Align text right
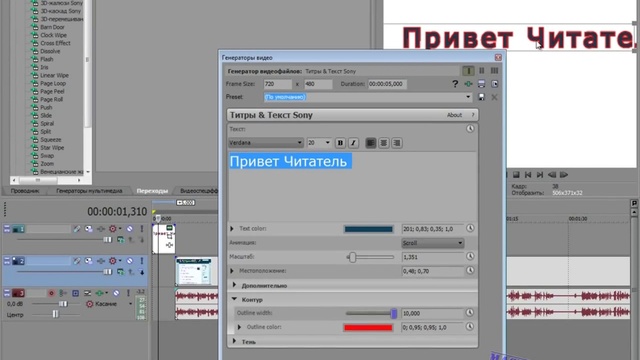Screen dimensions: 640x360 [397, 143]
